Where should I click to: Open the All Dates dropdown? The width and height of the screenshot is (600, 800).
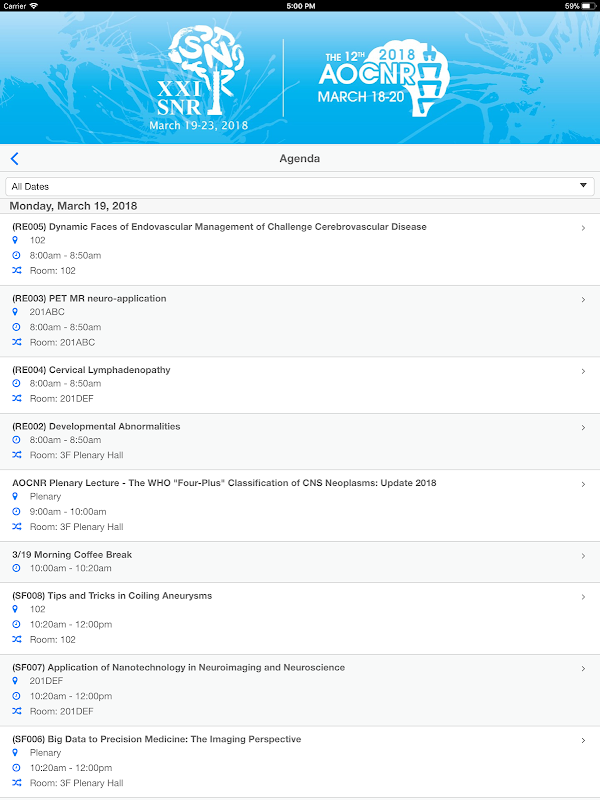tap(300, 186)
